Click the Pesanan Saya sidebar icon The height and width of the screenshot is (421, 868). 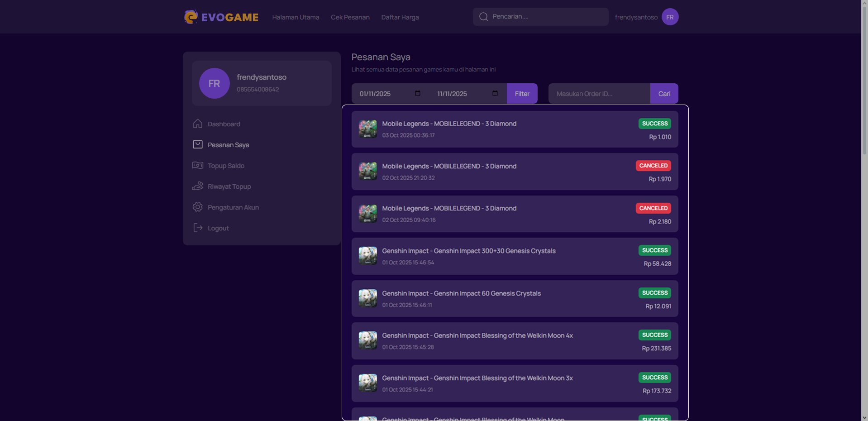(x=197, y=144)
